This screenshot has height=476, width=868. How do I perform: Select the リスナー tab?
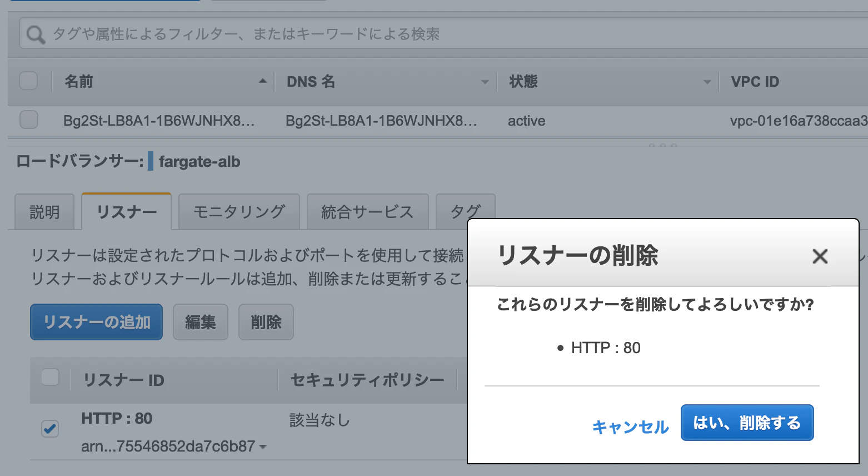[127, 211]
